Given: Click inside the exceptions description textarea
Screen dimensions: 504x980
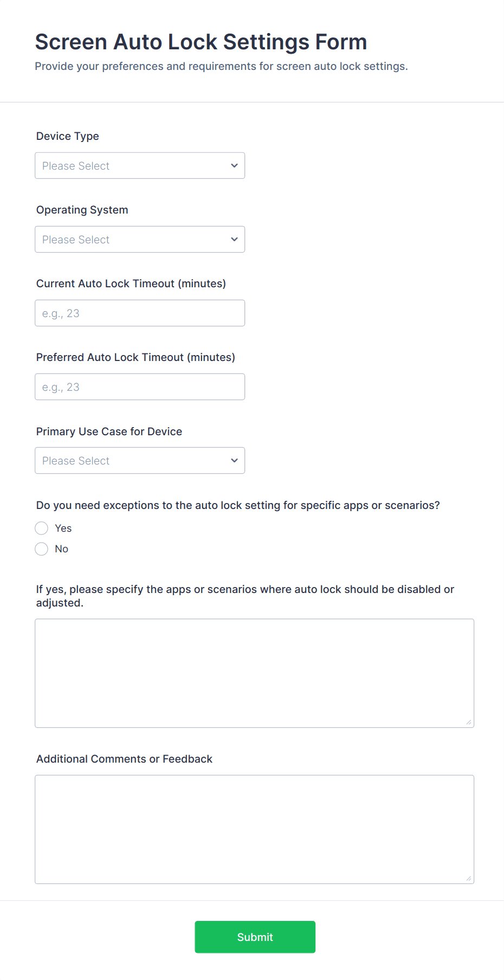Looking at the screenshot, I should click(254, 672).
